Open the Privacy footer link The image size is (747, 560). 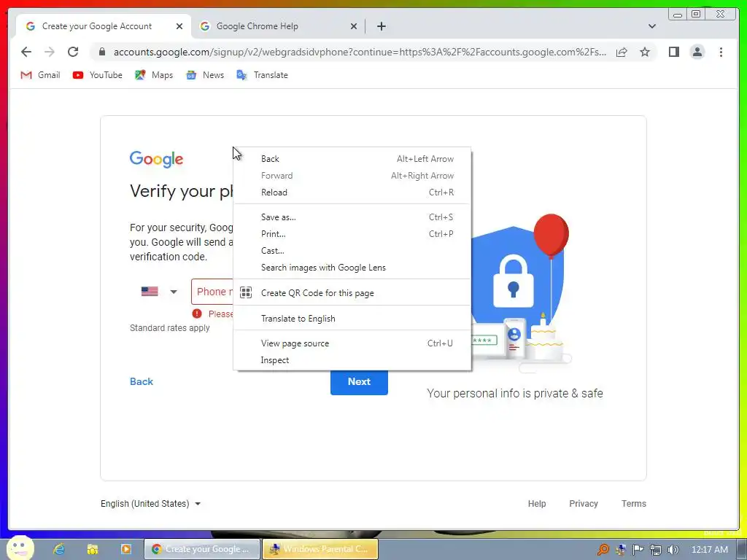coord(583,503)
